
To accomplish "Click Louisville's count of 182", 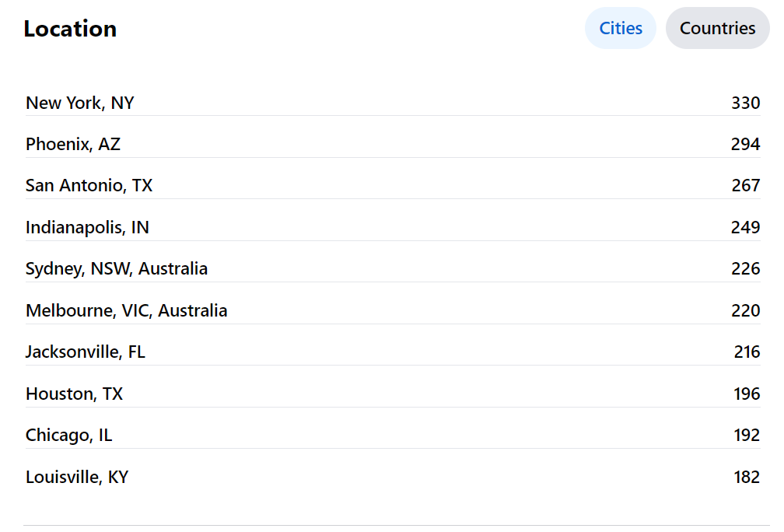I will click(x=746, y=477).
